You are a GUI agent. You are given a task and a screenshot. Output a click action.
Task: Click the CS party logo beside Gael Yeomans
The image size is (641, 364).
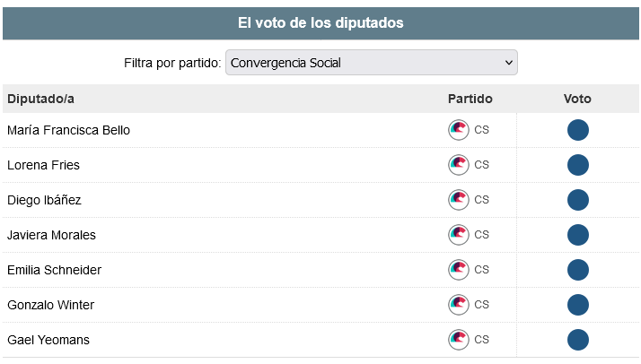[x=459, y=340]
